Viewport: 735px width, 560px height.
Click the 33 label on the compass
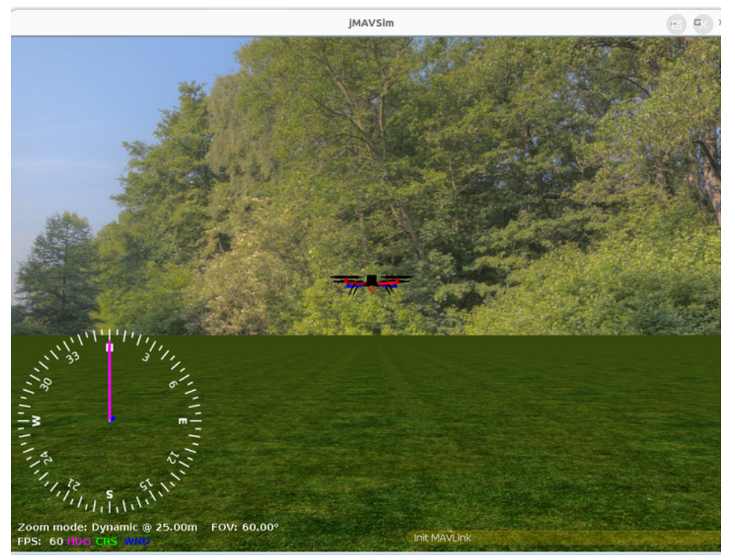[72, 358]
